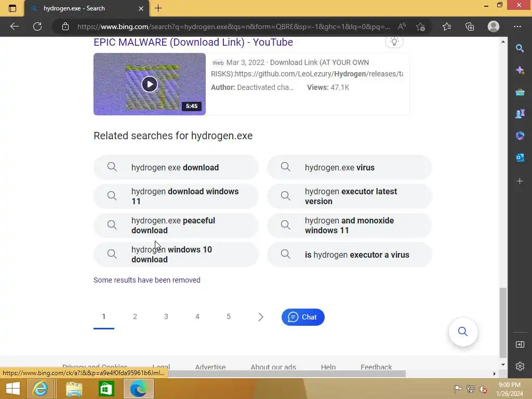Open the Microsoft 365 sidebar icon

520,136
